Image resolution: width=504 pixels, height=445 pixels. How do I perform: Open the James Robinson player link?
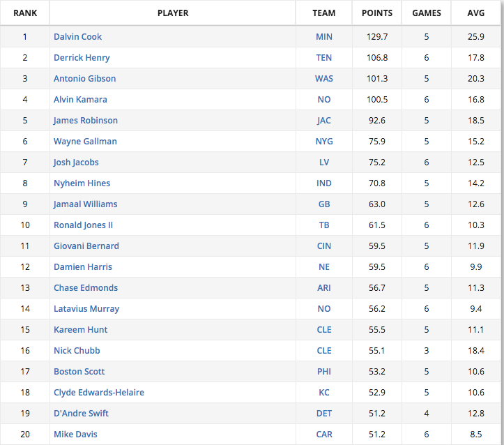[86, 120]
